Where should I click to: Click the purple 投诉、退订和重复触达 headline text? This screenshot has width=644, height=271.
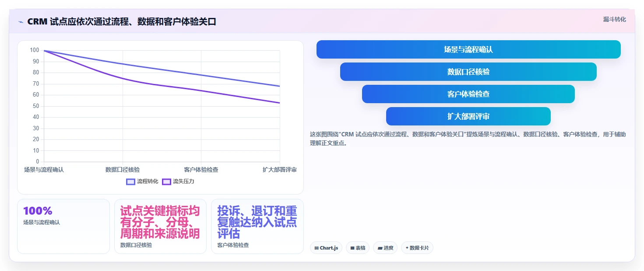(x=257, y=222)
